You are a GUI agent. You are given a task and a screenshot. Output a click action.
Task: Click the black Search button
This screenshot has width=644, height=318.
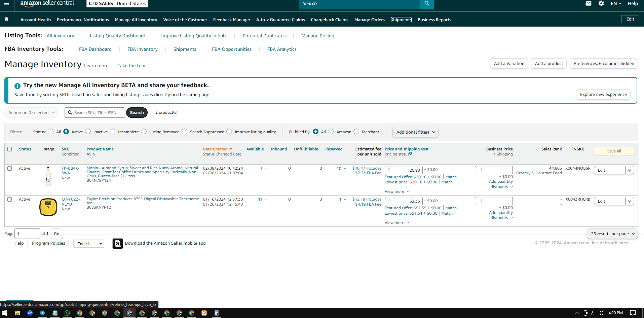[137, 113]
